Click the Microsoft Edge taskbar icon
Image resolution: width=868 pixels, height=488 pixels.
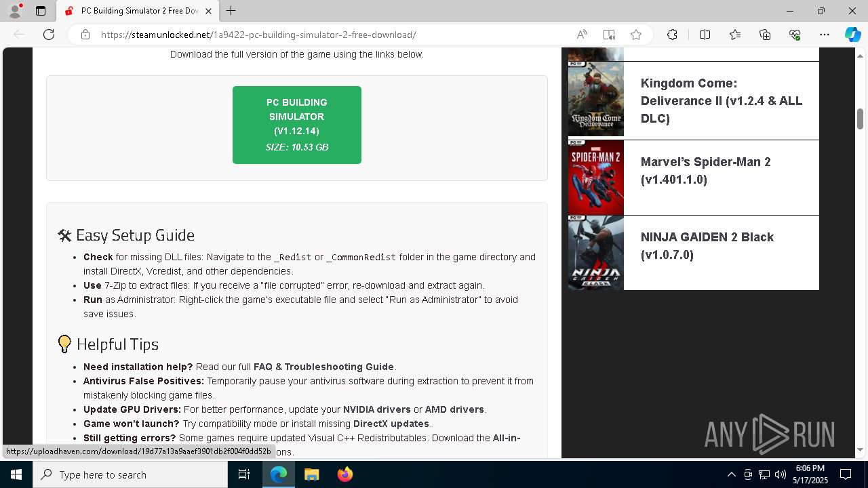279,474
